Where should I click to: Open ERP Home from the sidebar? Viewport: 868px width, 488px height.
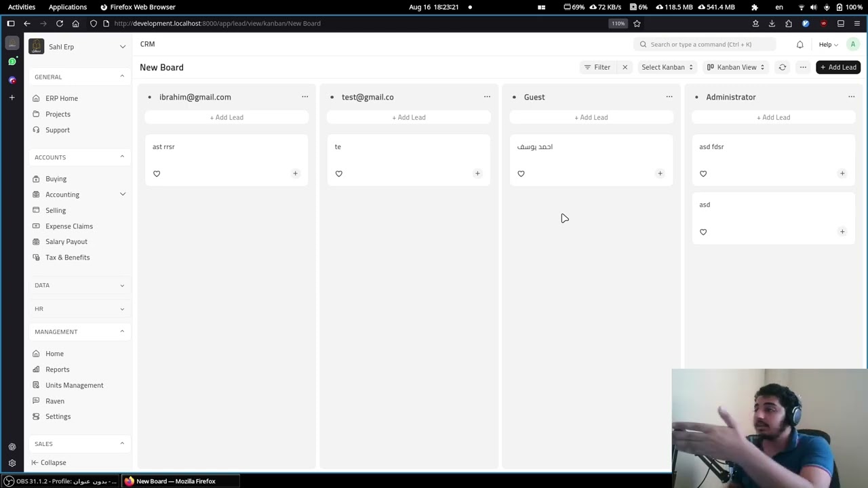pos(62,98)
